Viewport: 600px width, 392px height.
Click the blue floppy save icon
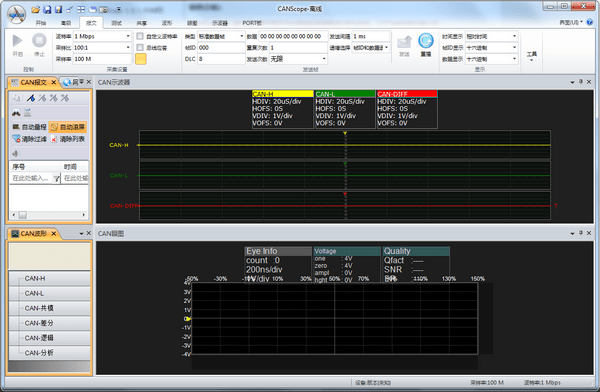(x=47, y=9)
